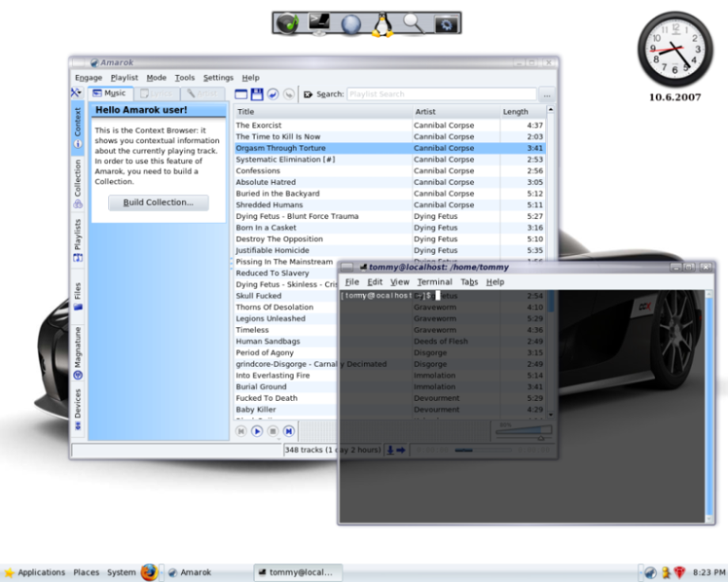728x582 pixels.
Task: Open the terminal Help menu
Action: (495, 282)
